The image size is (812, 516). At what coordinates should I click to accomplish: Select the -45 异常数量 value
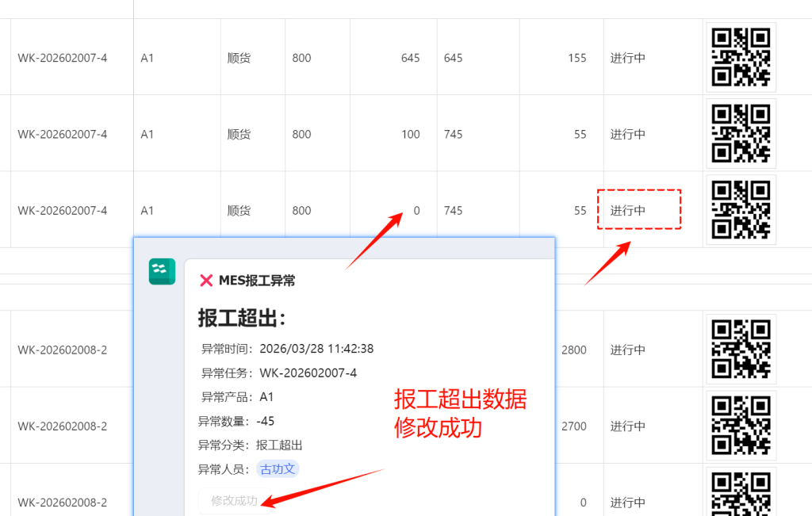click(265, 422)
